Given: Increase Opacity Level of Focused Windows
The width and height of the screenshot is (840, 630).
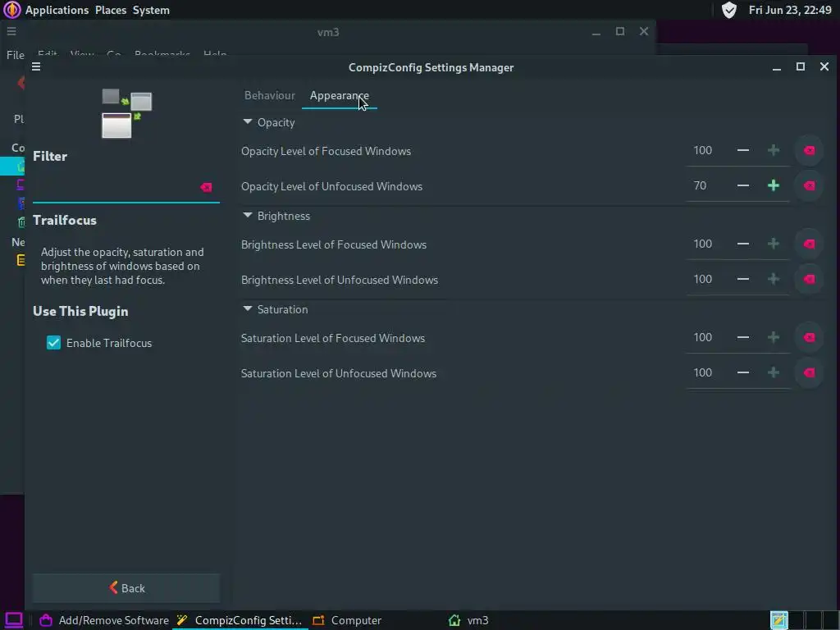Looking at the screenshot, I should click(773, 151).
